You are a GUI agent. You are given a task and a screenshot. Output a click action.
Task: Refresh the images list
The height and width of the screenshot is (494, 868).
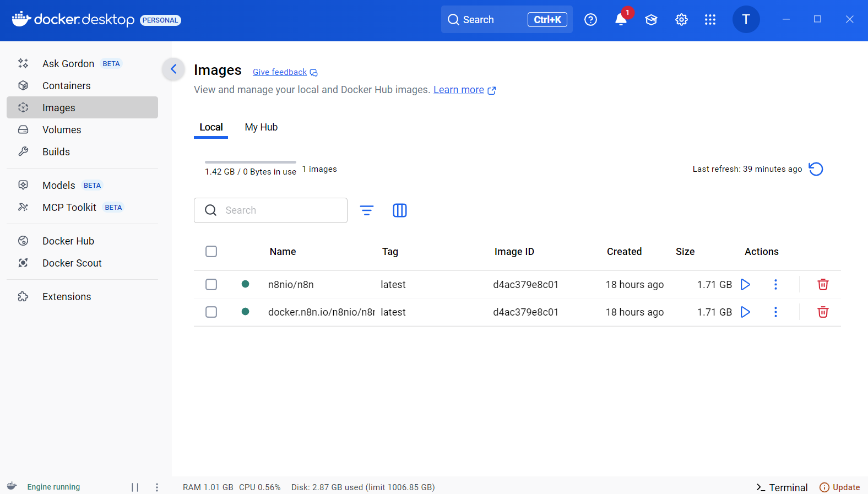[x=816, y=169]
